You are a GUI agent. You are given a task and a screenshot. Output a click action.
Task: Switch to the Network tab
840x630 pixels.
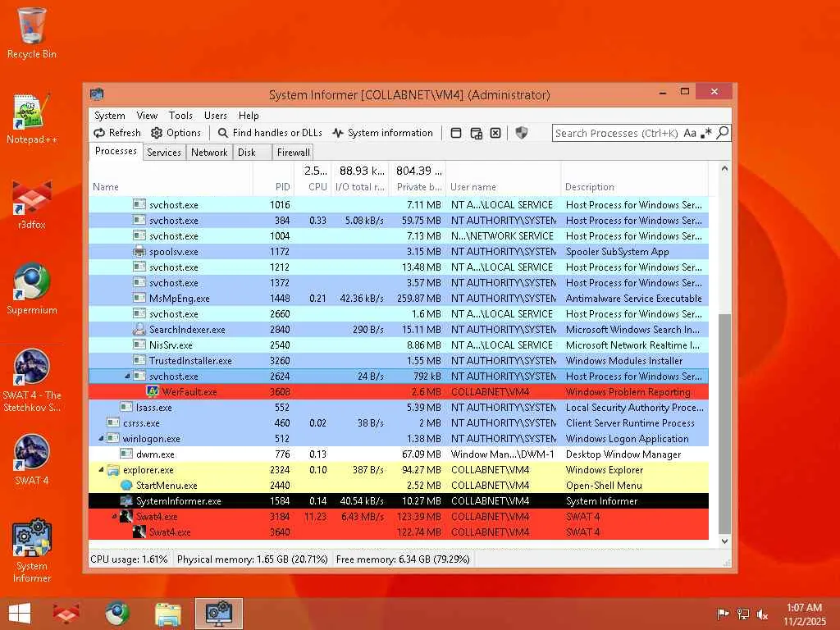pyautogui.click(x=209, y=152)
